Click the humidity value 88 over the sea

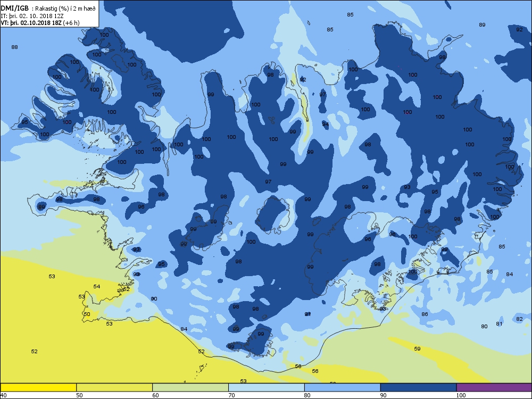14,47
